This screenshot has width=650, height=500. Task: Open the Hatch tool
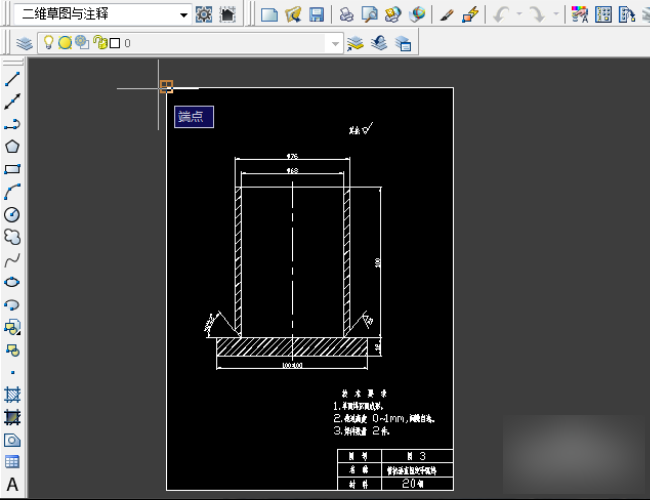[12, 395]
